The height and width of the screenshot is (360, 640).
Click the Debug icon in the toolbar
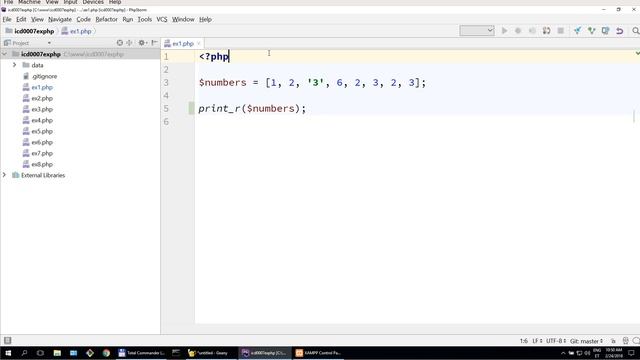(518, 31)
